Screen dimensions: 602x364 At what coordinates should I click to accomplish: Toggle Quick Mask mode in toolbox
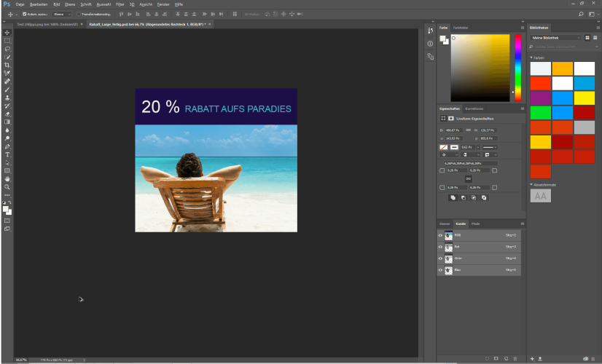tap(7, 221)
